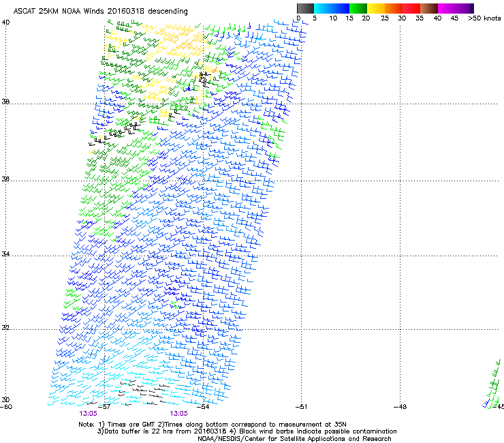Click the note about measurement at 35N
This screenshot has width=504, height=443.
coord(252,425)
